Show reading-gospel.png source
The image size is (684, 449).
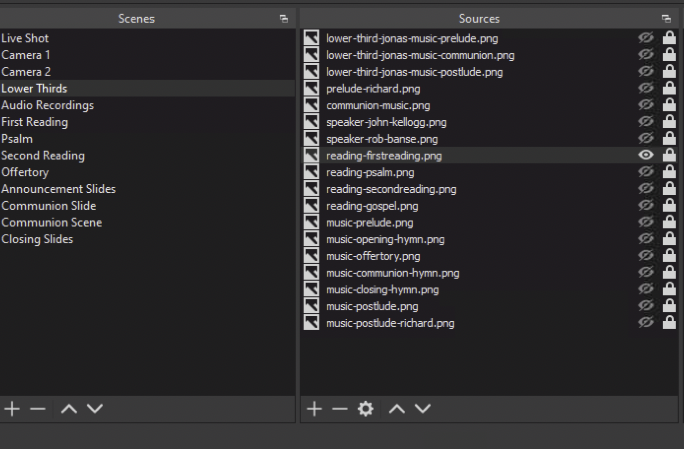click(x=646, y=206)
